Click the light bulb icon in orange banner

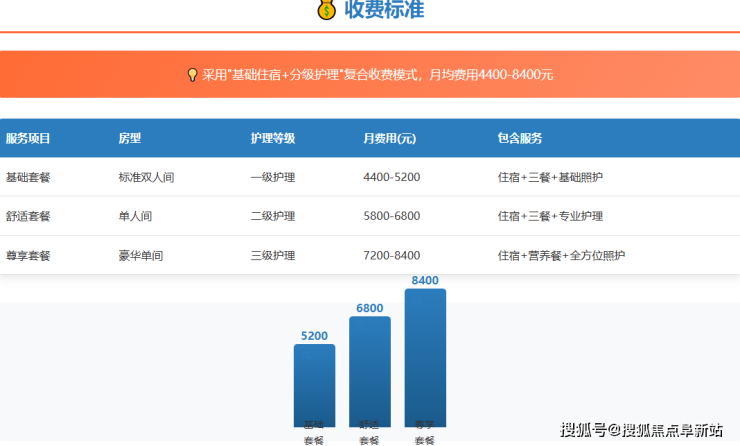click(192, 75)
